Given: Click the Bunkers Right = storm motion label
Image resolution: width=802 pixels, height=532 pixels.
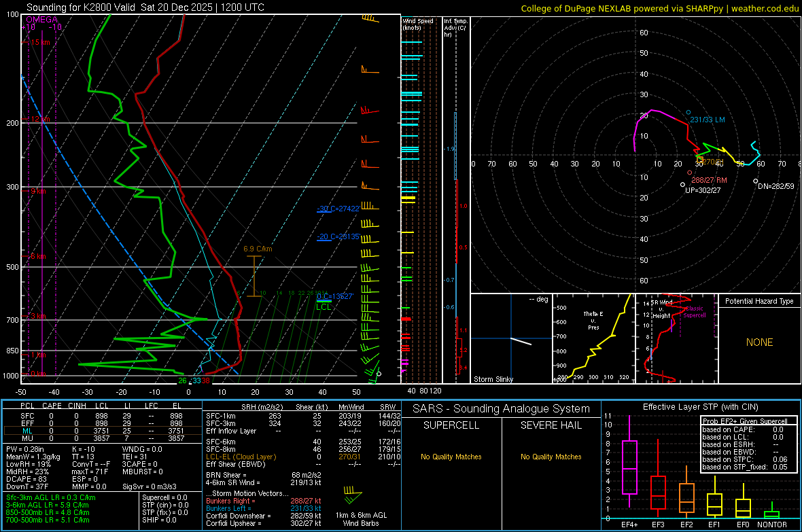Looking at the screenshot, I should [230, 501].
